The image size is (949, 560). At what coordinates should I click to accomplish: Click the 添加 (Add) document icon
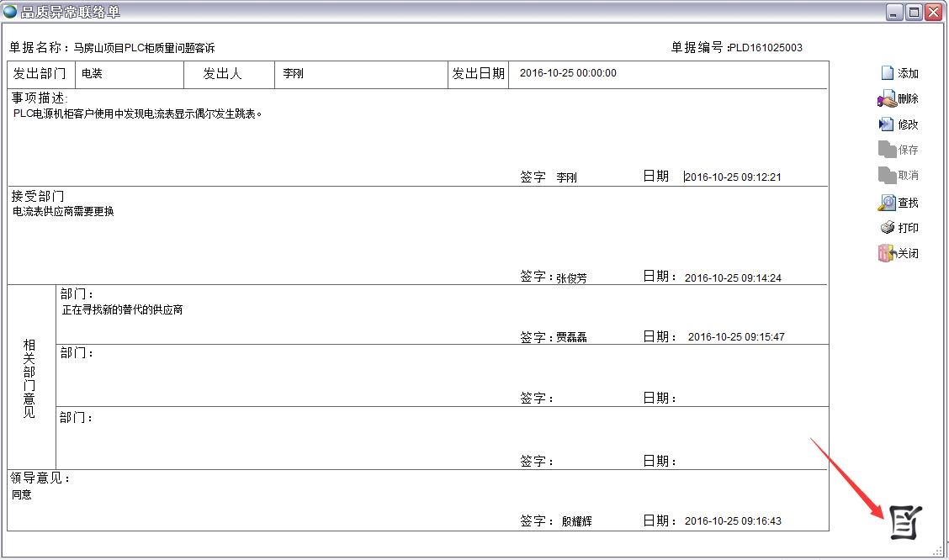point(887,73)
